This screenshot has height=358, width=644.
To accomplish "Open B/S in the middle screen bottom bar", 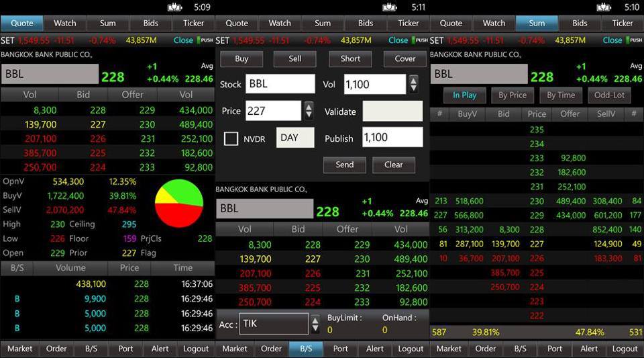I will click(306, 349).
